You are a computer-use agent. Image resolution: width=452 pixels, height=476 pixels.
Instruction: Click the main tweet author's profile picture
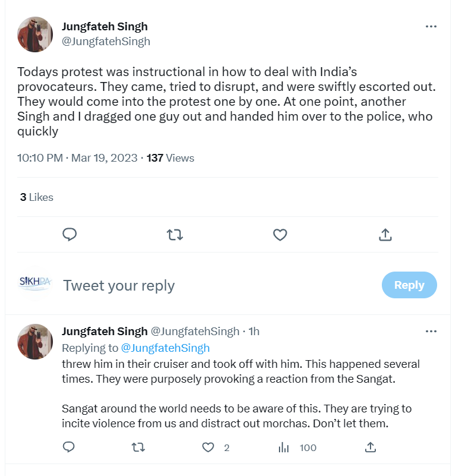tap(35, 34)
